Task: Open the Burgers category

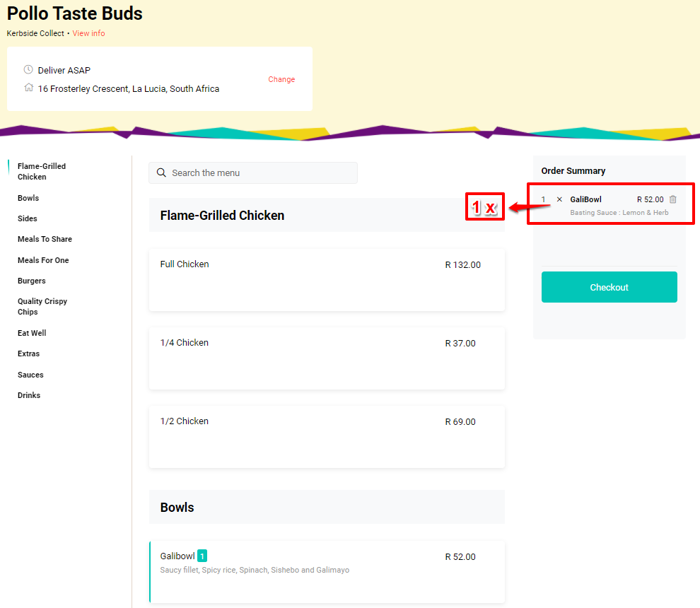Action: point(32,281)
